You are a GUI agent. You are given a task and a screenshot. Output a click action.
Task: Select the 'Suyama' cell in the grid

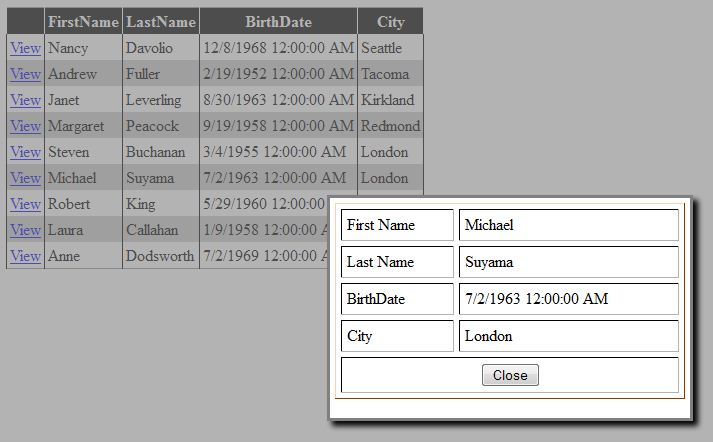[161, 178]
